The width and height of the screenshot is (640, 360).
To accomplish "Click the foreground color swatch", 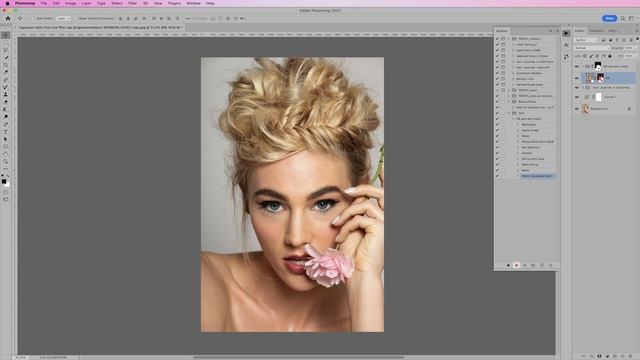I will (4, 182).
